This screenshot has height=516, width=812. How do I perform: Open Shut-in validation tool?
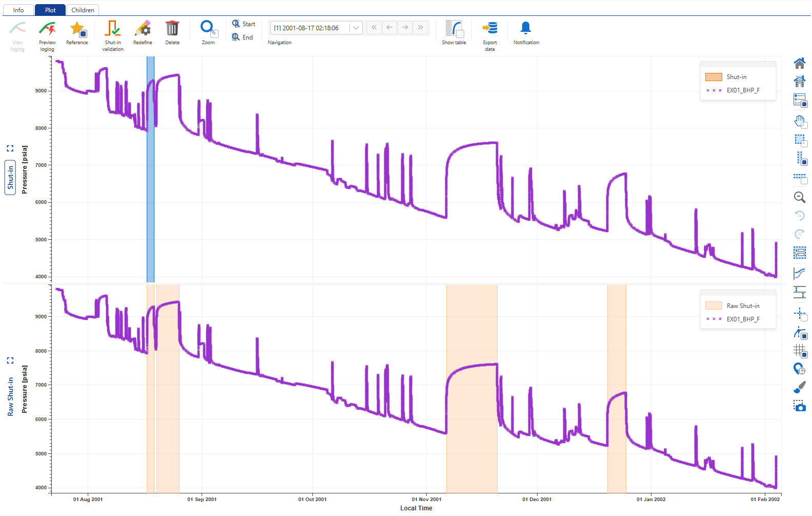112,29
